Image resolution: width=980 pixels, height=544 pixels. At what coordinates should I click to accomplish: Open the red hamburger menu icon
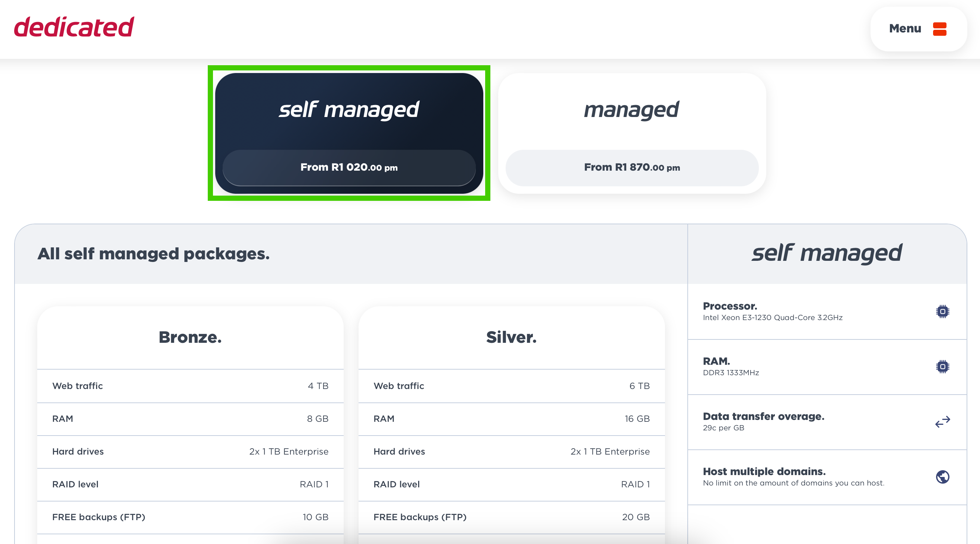tap(939, 29)
